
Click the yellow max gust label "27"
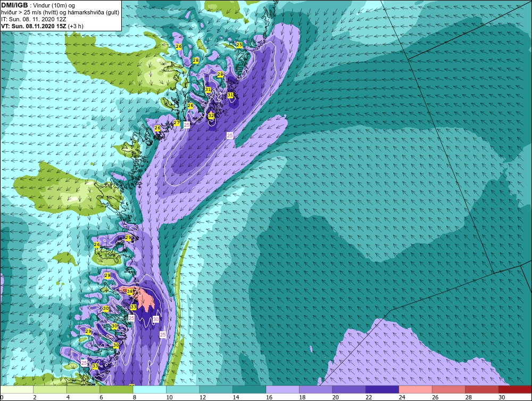pos(177,122)
